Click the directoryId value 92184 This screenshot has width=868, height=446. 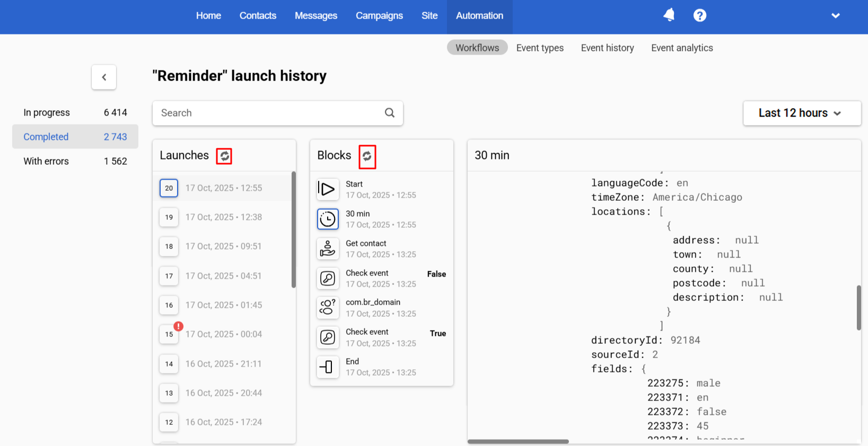[685, 340]
